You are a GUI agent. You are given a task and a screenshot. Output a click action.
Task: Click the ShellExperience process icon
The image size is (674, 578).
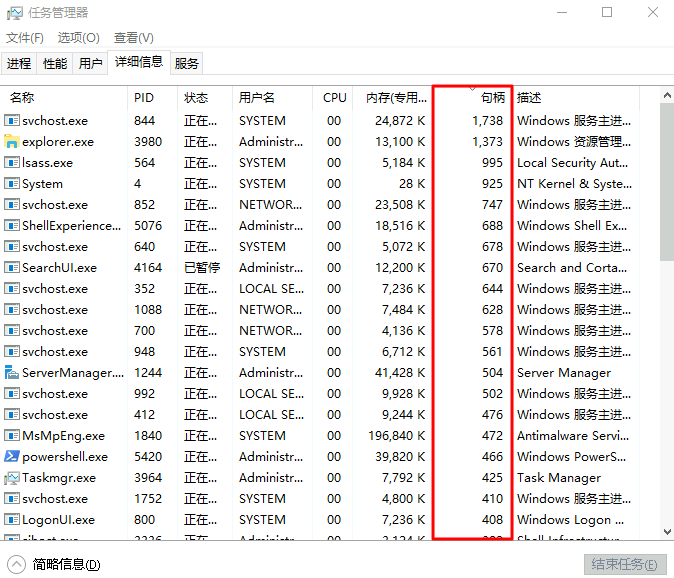coord(12,225)
